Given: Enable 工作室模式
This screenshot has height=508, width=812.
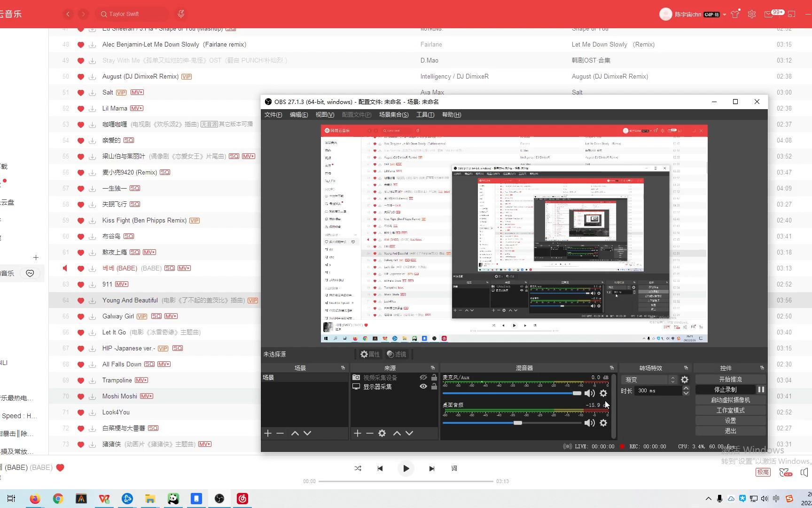Looking at the screenshot, I should coord(730,410).
